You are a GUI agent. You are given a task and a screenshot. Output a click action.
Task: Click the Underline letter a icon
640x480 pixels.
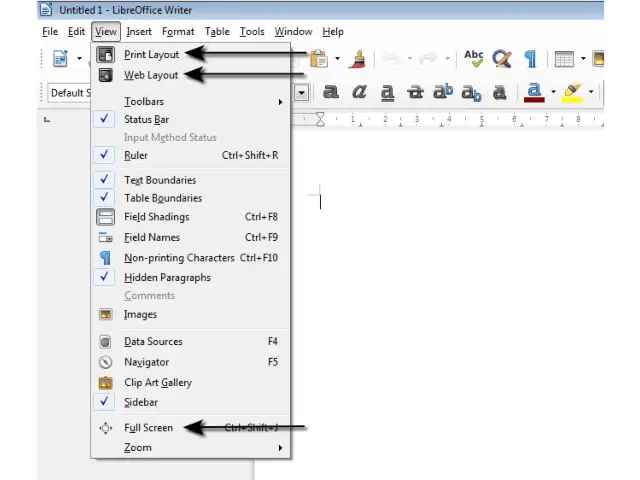click(x=387, y=93)
